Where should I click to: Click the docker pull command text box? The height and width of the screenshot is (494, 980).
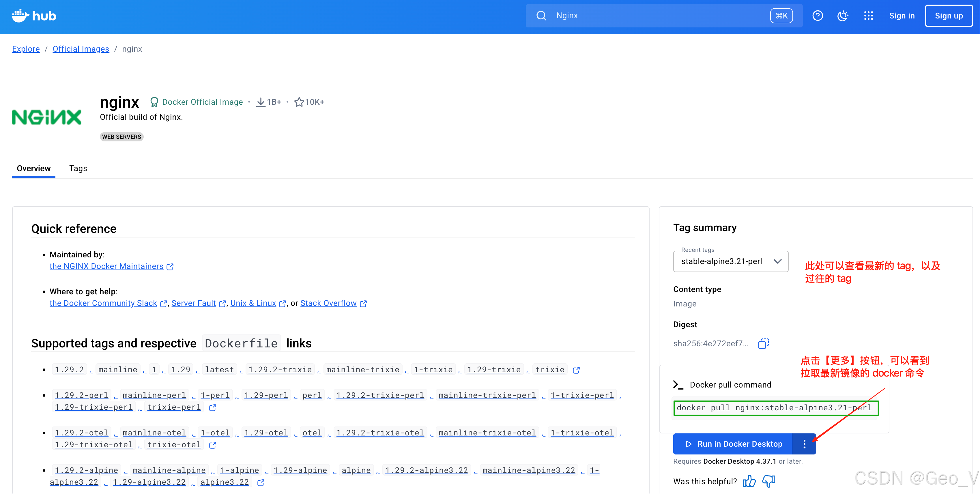(x=776, y=408)
